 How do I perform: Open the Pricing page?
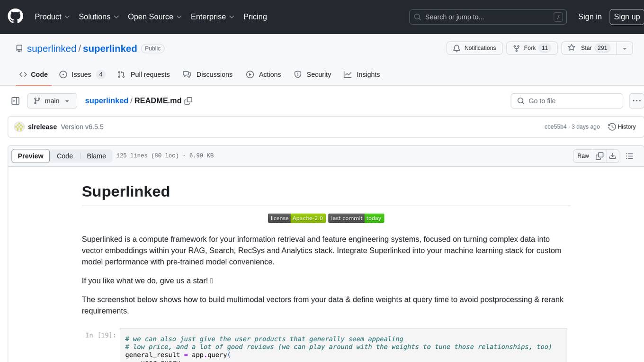255,17
